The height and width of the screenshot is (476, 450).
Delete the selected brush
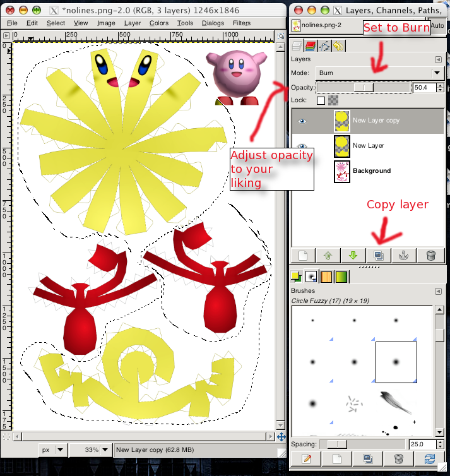click(399, 458)
